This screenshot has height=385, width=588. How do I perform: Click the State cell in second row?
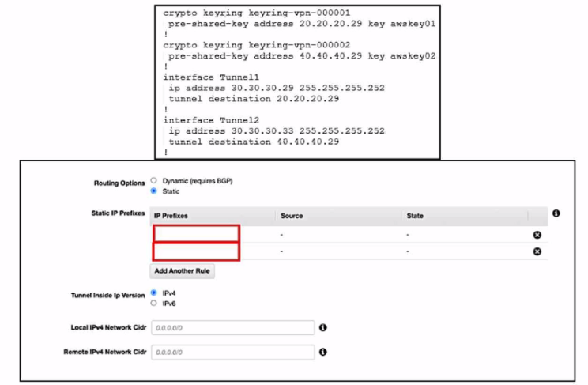[408, 251]
